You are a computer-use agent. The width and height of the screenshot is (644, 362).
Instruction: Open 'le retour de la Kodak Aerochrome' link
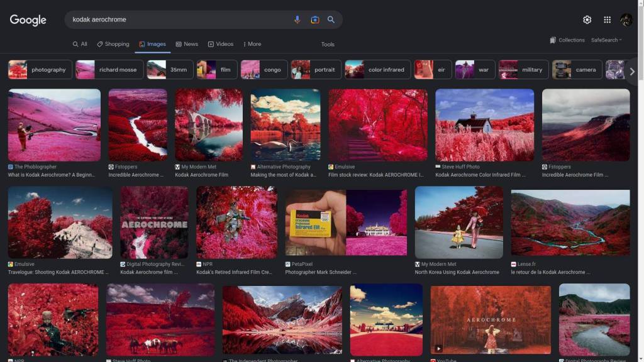(551, 272)
